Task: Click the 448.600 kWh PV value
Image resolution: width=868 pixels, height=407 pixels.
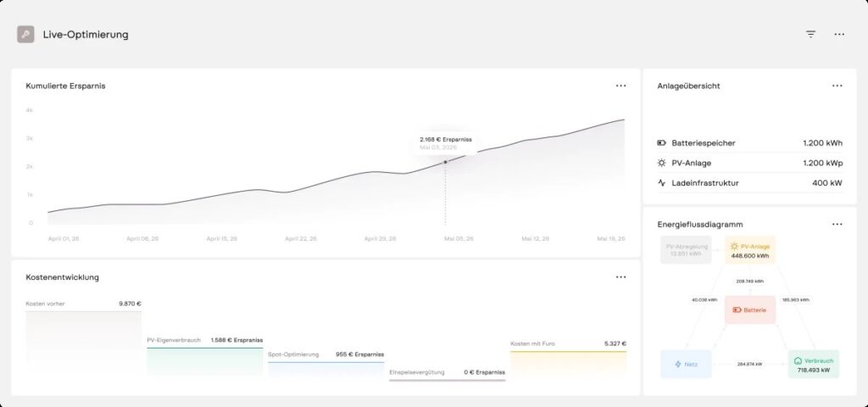Action: coord(750,256)
